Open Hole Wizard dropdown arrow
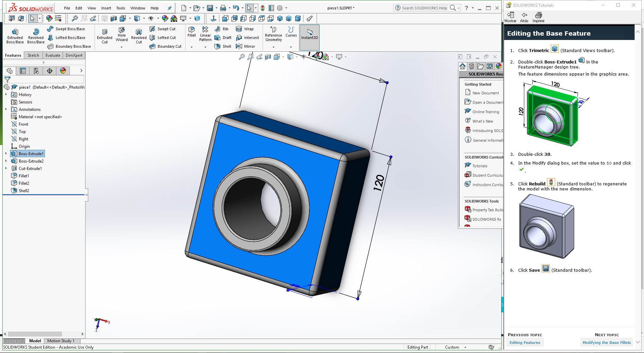This screenshot has height=353, width=644. coord(121,47)
